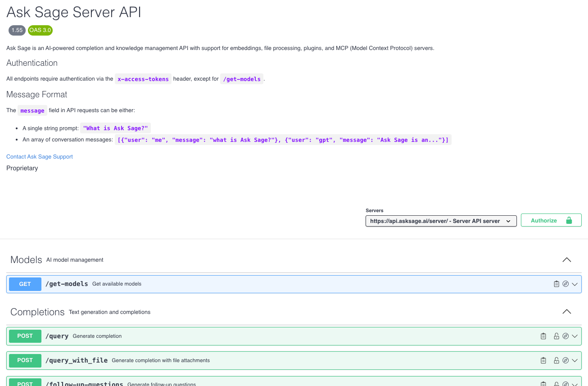The image size is (588, 386).
Task: Copy the /query endpoint path to clipboard
Action: (543, 336)
